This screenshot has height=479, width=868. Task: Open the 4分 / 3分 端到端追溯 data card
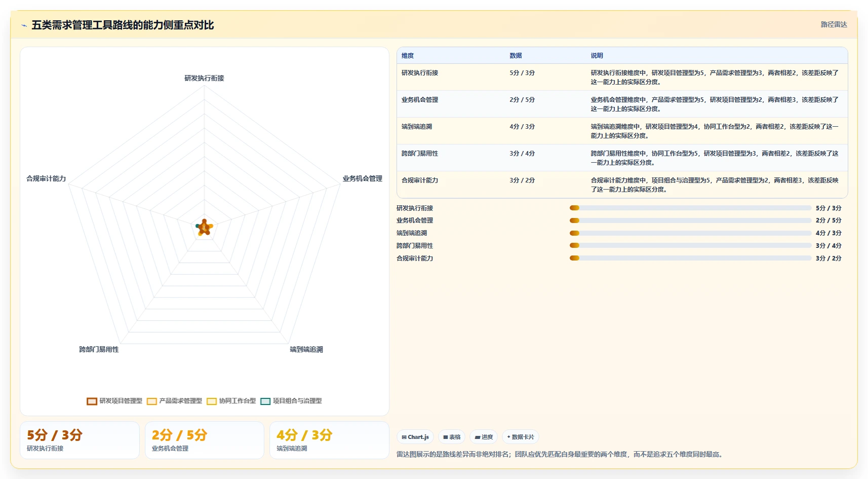pyautogui.click(x=329, y=440)
